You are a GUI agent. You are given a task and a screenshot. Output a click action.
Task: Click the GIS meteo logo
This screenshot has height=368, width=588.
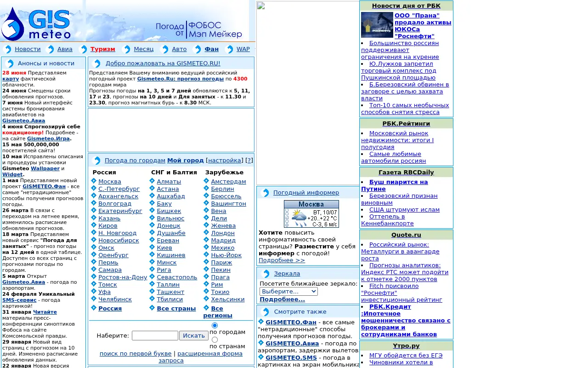37,23
